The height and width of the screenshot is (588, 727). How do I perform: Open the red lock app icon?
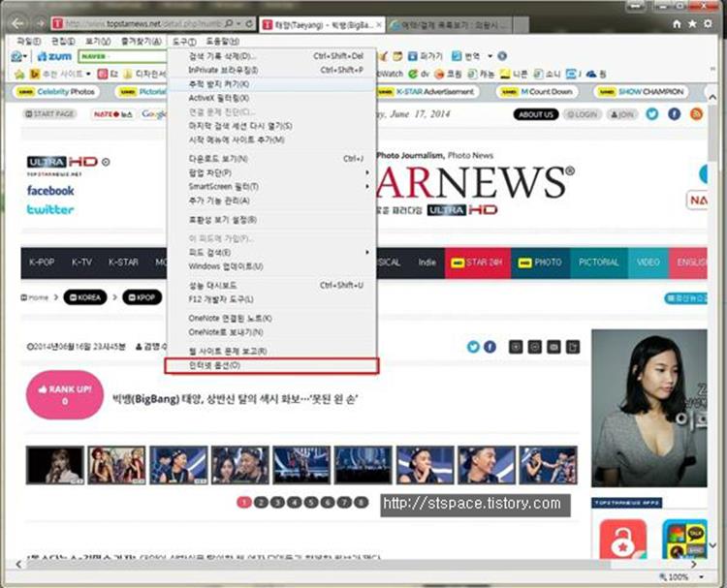pyautogui.click(x=622, y=539)
